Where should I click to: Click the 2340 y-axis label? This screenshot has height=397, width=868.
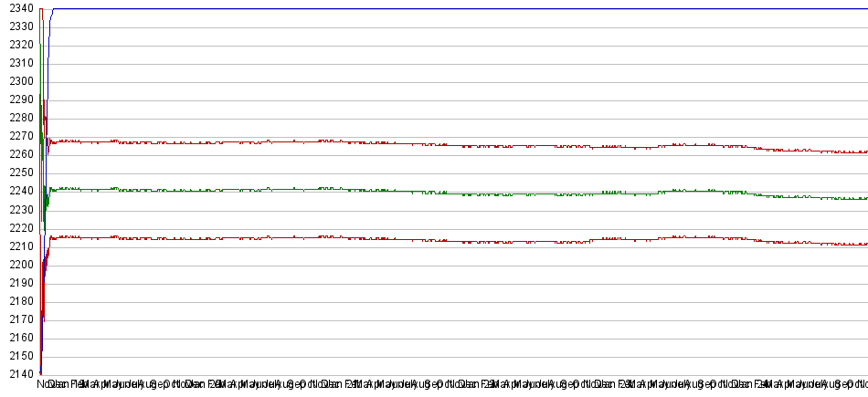(x=18, y=8)
